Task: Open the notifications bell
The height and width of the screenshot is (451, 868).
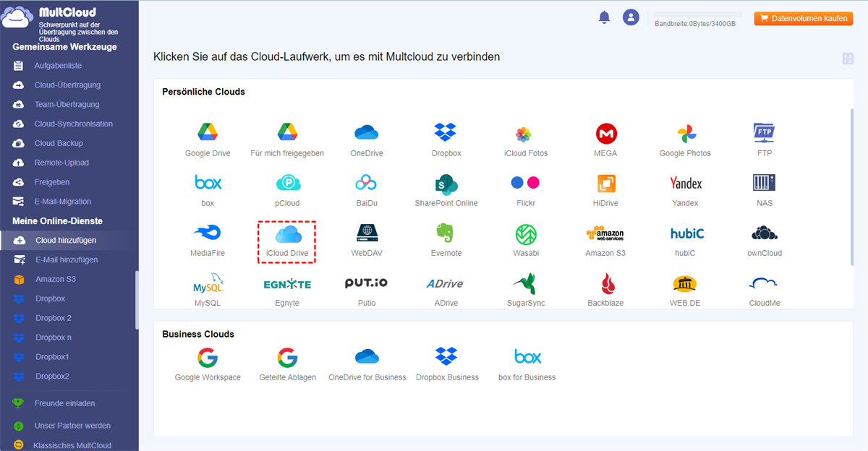Action: click(x=605, y=17)
